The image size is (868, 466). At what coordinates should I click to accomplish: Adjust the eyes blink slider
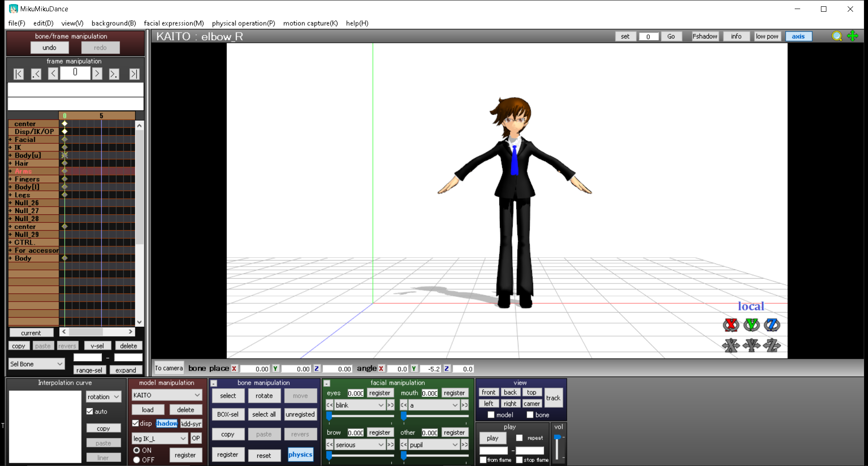[329, 416]
